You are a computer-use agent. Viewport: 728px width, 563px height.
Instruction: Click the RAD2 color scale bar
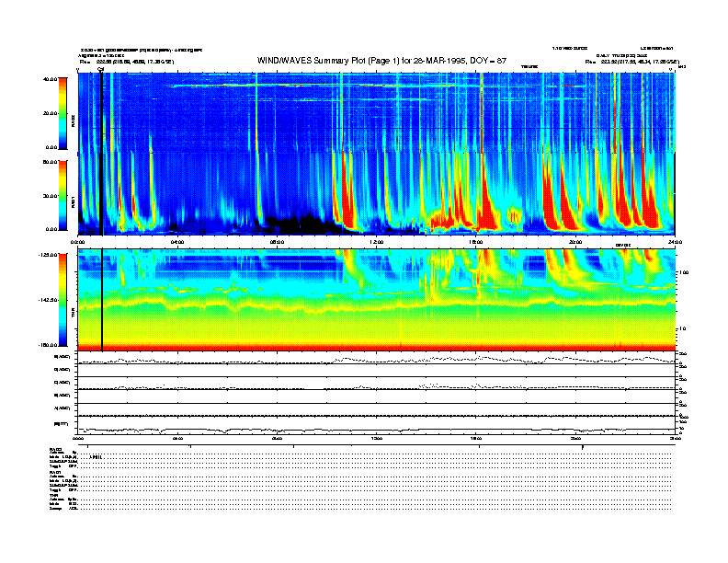(63, 113)
